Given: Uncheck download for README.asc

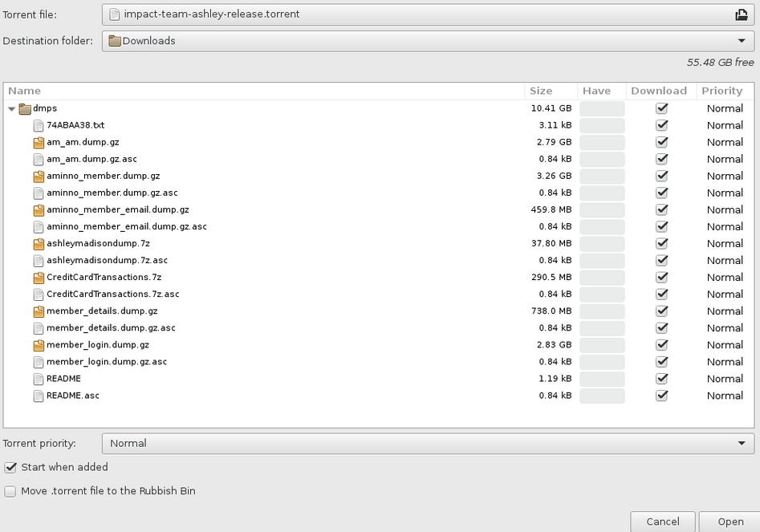Looking at the screenshot, I should 661,396.
